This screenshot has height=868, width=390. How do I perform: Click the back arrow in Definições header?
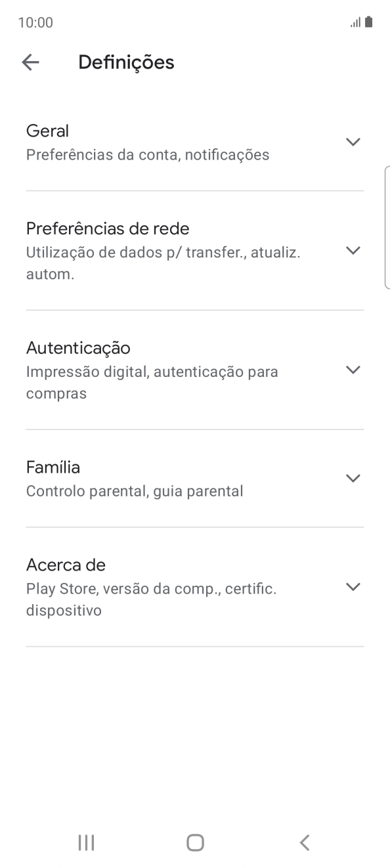tap(30, 62)
